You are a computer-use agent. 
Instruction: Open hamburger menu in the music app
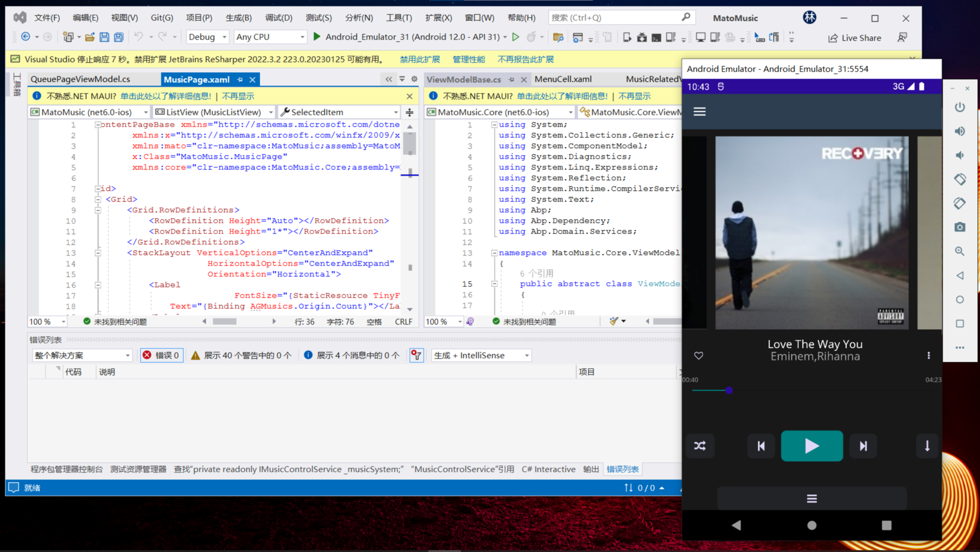coord(699,112)
